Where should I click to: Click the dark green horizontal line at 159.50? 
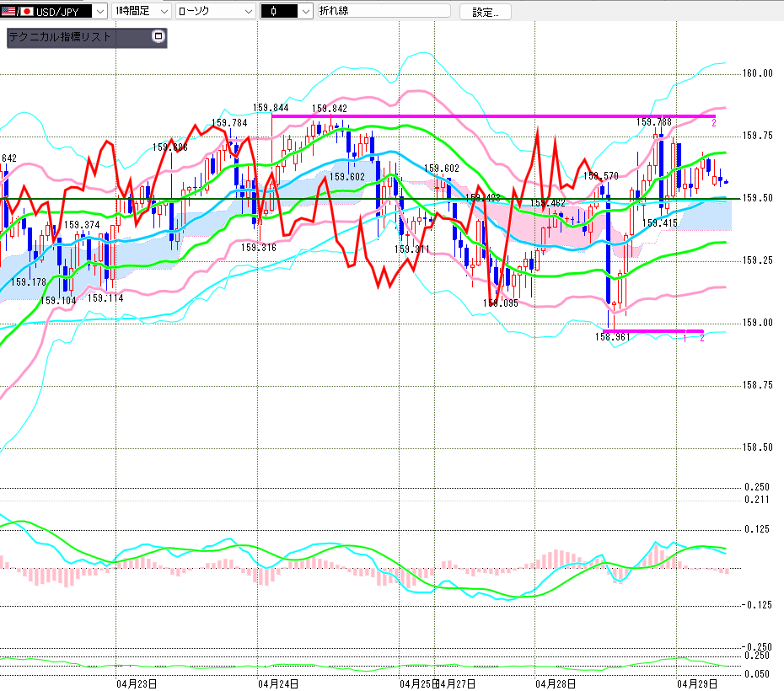pos(337,199)
